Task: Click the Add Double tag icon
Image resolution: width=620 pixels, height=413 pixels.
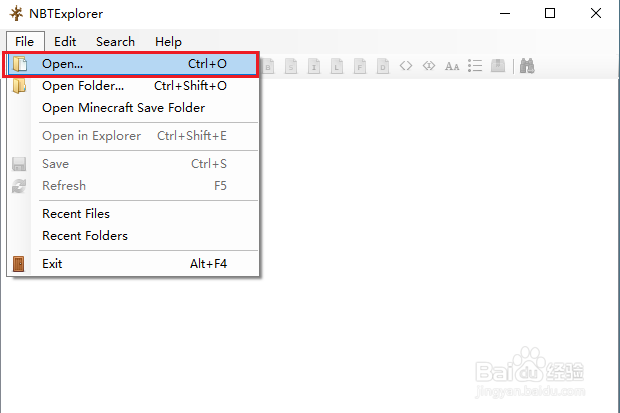Action: tap(383, 66)
